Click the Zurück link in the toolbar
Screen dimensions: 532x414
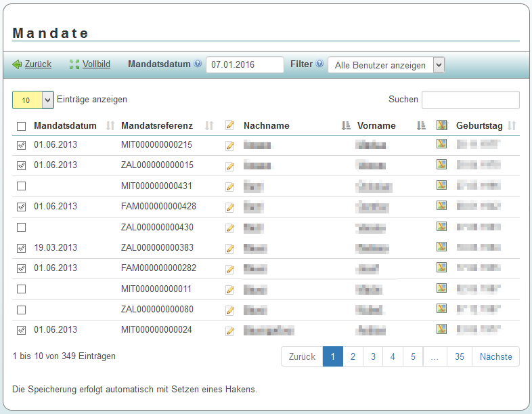pyautogui.click(x=38, y=64)
